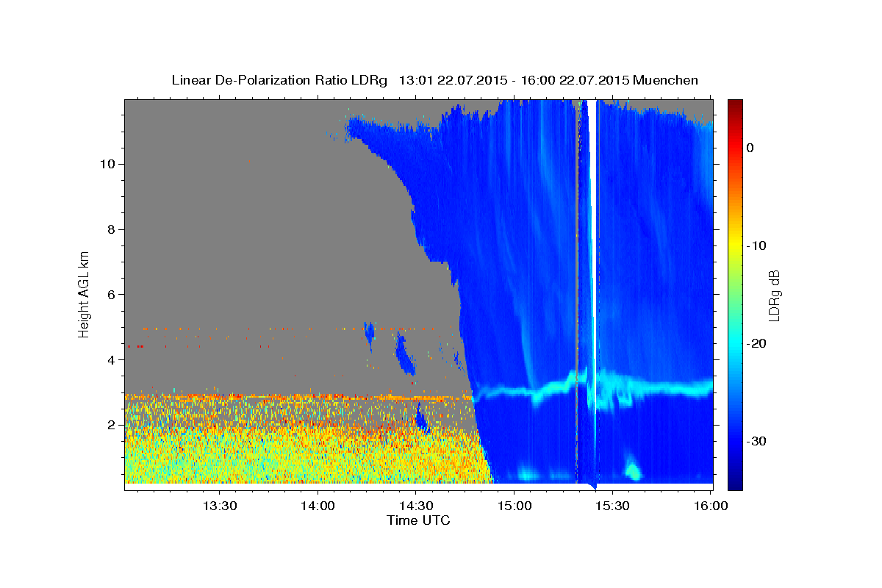Click the height tick label 8
The image size is (882, 588).
point(110,229)
